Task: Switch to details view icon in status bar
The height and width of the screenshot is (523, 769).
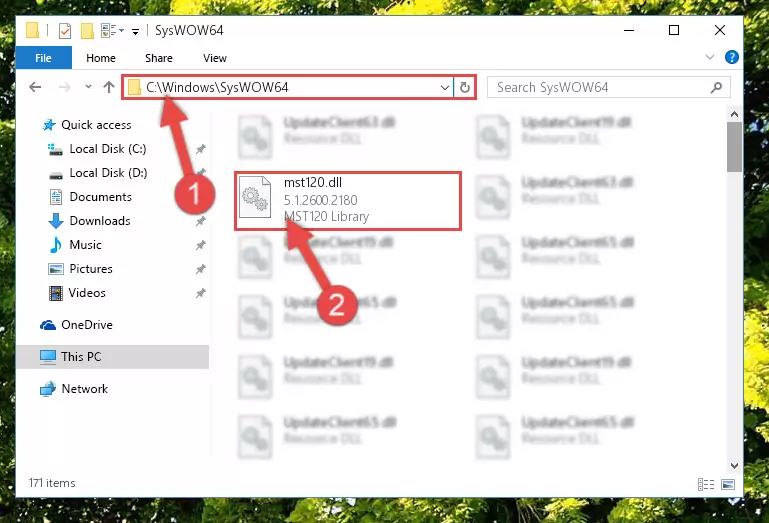Action: coord(706,485)
